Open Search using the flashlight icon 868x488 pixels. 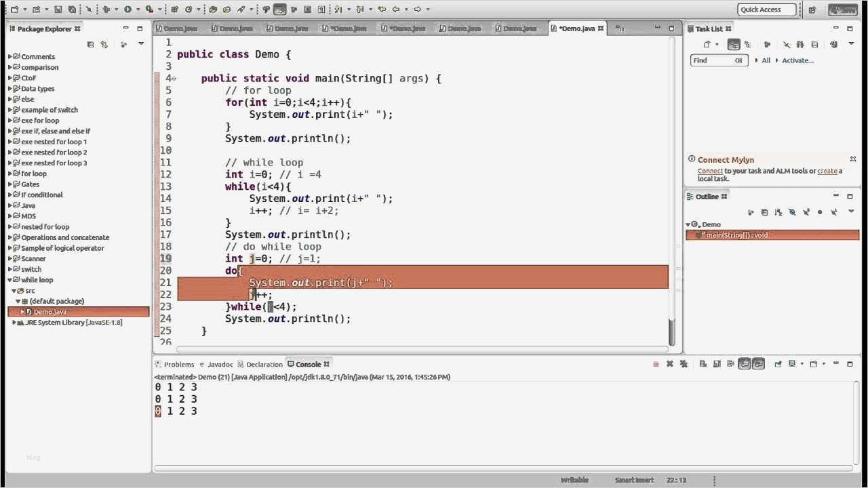click(241, 9)
